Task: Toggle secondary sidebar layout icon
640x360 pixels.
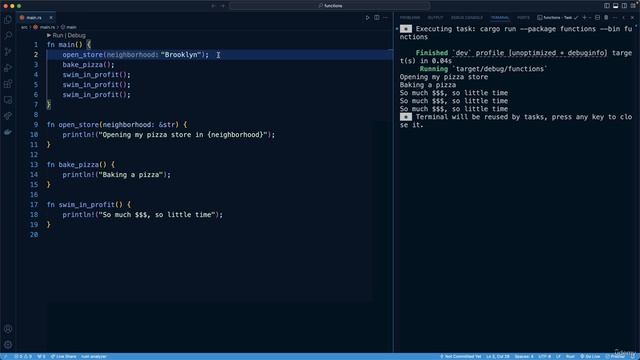Action: pyautogui.click(x=624, y=6)
